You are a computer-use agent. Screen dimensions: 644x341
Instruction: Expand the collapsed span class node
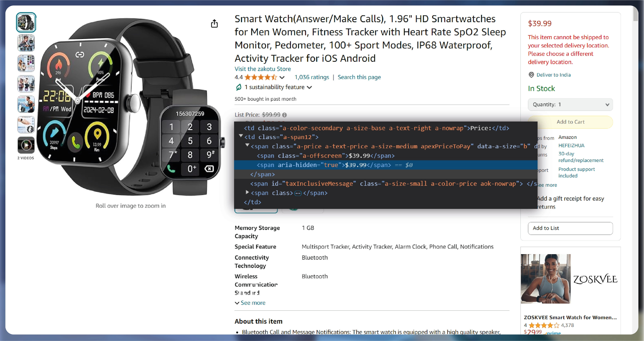click(x=247, y=192)
